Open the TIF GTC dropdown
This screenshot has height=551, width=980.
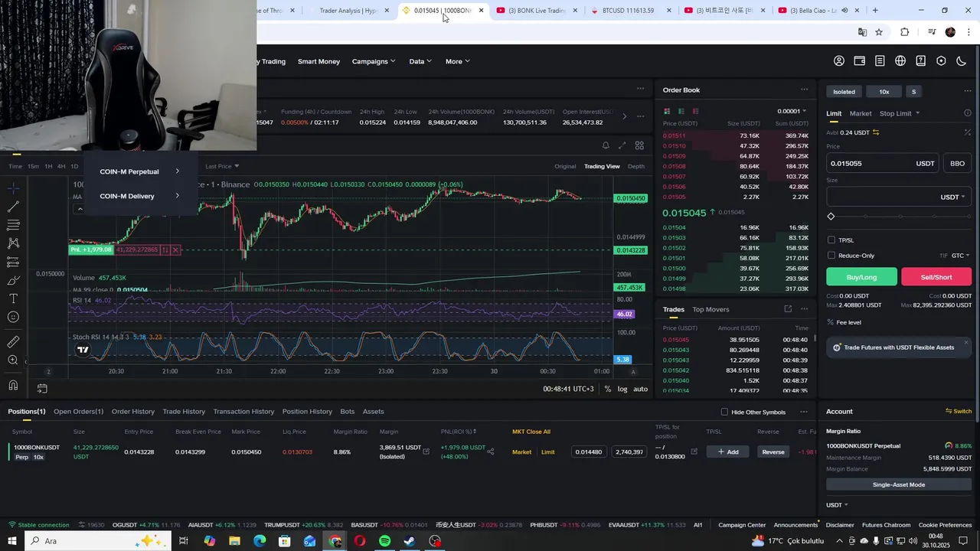point(961,256)
